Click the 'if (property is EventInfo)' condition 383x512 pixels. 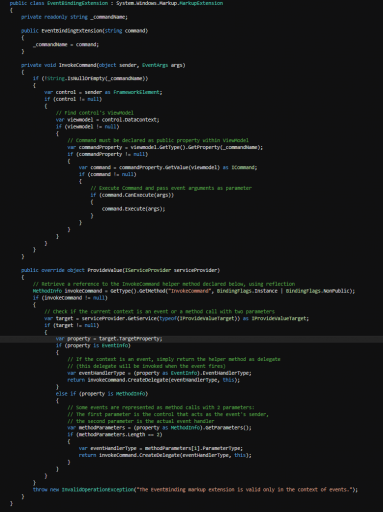tap(93, 346)
